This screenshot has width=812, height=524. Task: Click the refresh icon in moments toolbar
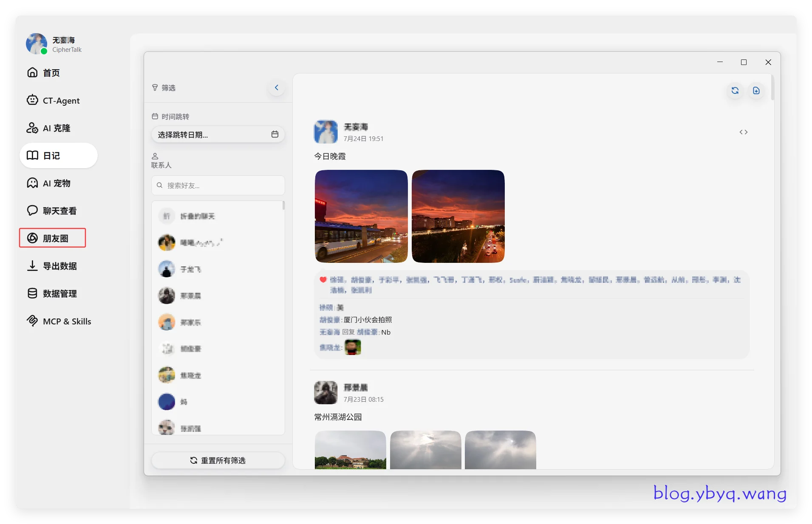click(735, 90)
